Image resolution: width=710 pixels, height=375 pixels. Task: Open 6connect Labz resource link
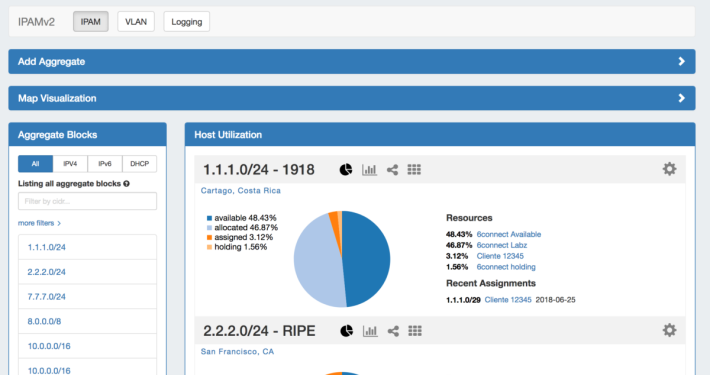pos(502,245)
